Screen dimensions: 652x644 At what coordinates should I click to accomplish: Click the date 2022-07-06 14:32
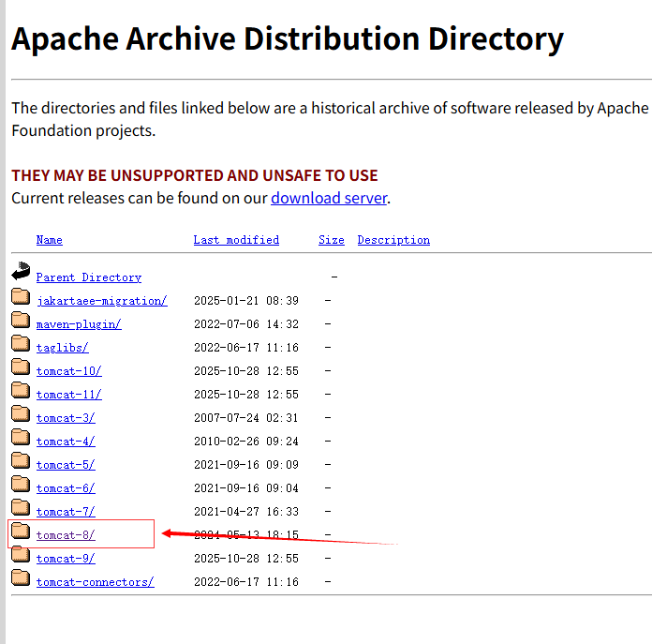click(246, 324)
